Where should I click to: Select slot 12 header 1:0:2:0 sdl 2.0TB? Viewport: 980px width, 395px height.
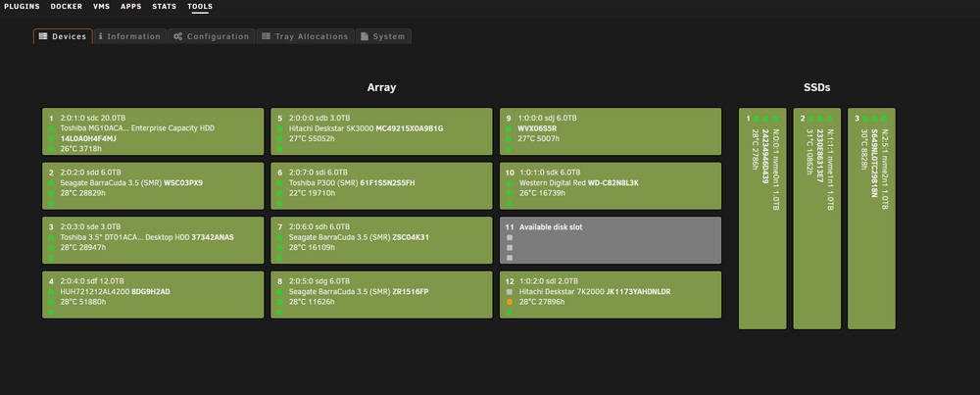coord(549,281)
